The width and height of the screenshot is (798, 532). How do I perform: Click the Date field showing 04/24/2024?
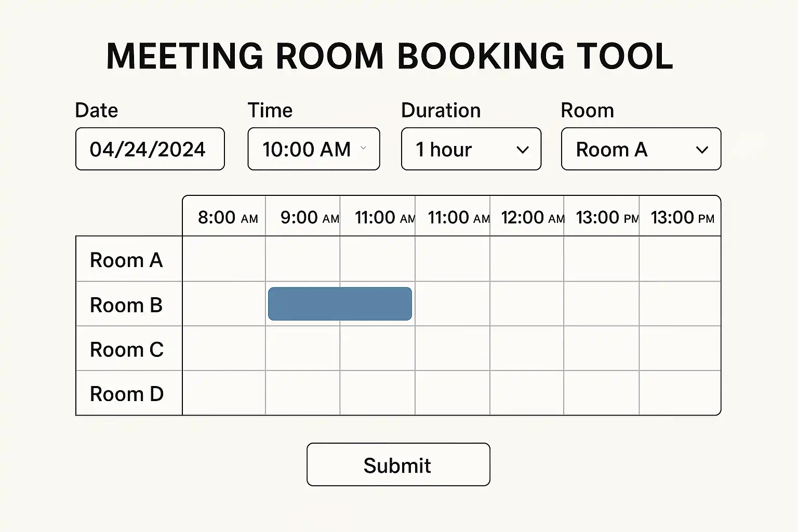(150, 149)
